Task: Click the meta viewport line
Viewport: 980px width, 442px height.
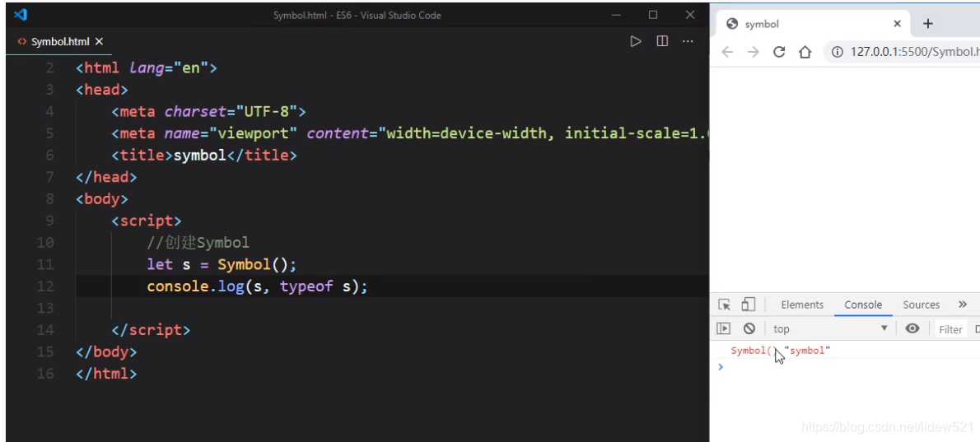Action: [411, 133]
